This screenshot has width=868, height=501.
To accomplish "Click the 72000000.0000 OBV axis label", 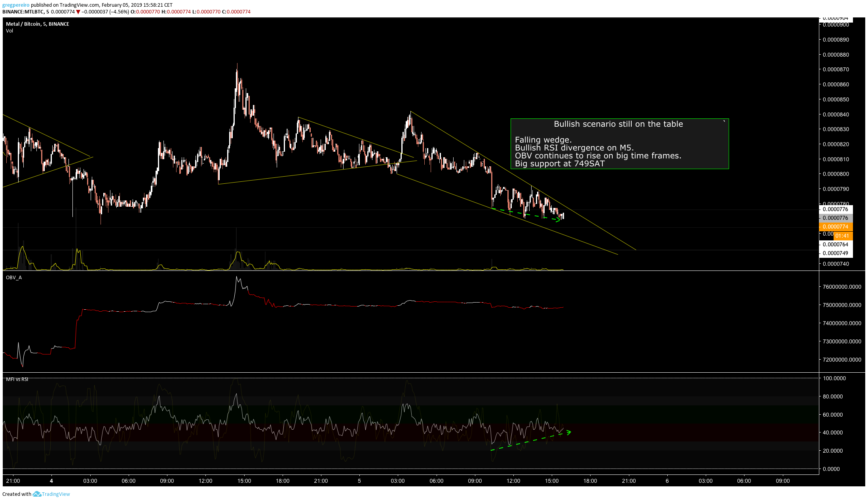I will click(842, 360).
